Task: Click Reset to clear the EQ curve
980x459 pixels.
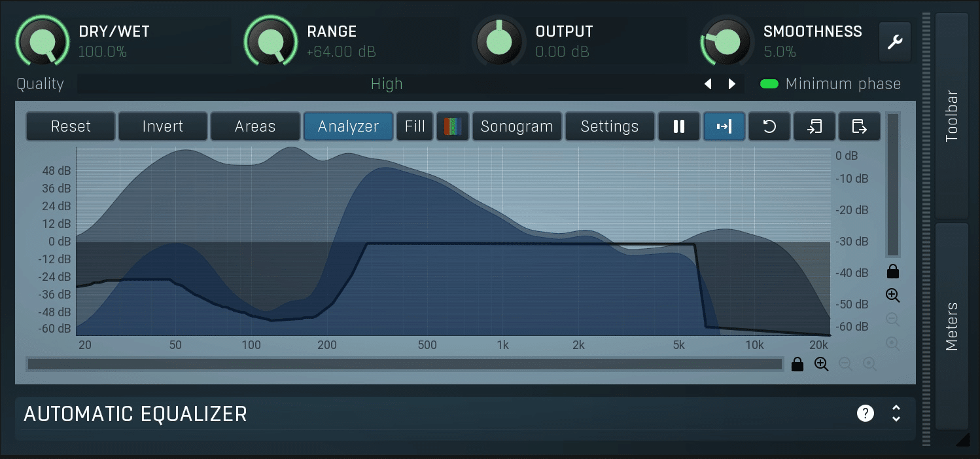Action: pos(70,126)
